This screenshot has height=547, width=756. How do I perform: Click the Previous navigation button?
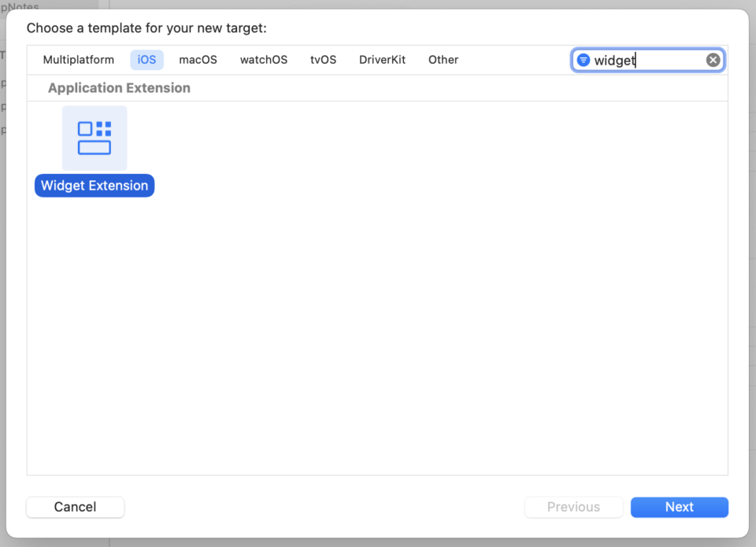[x=573, y=507]
